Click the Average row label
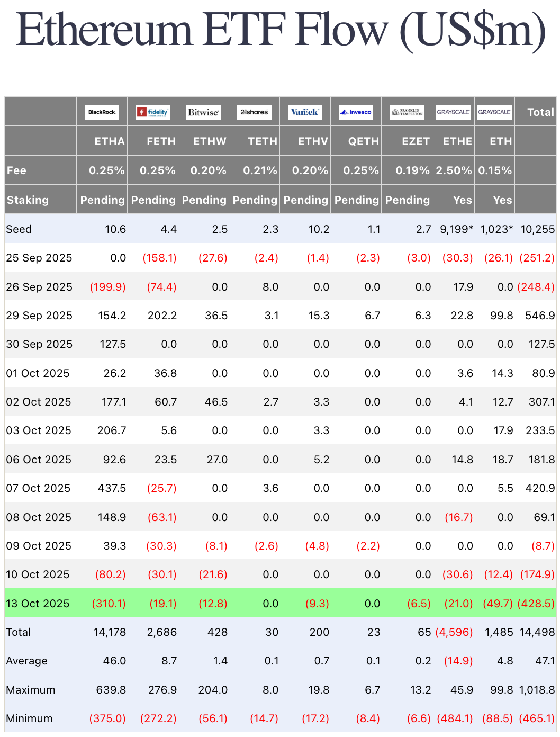Screen dimensions: 560x737 pyautogui.click(x=26, y=661)
